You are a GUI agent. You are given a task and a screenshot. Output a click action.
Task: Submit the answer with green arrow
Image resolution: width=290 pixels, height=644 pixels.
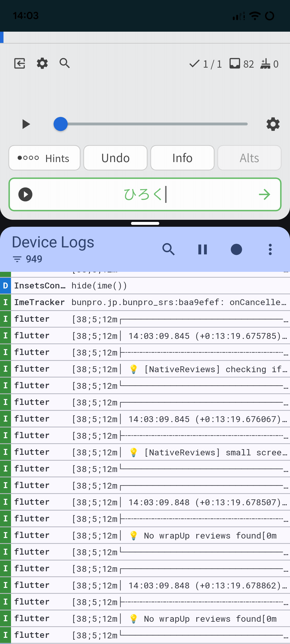[264, 195]
